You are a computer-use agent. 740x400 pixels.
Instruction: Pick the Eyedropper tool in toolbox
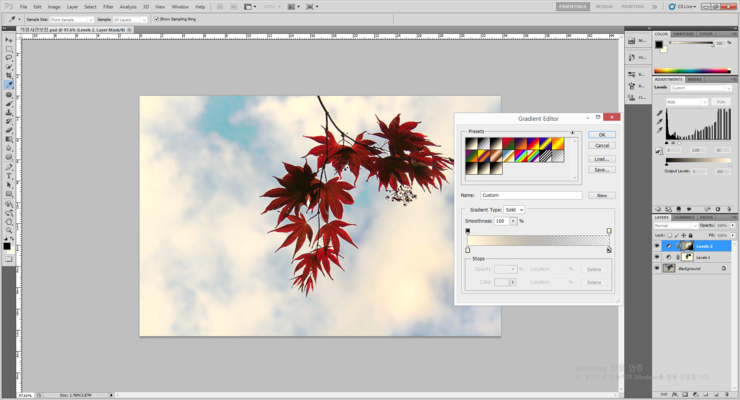point(9,85)
